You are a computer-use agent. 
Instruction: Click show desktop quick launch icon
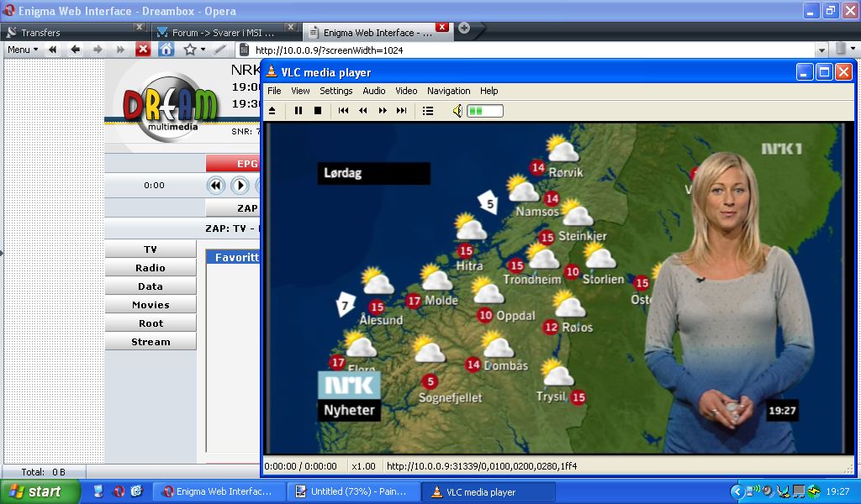[99, 491]
